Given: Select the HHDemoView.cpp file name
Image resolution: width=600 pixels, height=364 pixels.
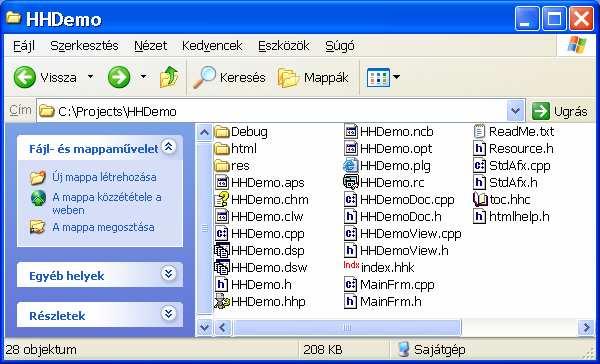Looking at the screenshot, I should tap(411, 233).
